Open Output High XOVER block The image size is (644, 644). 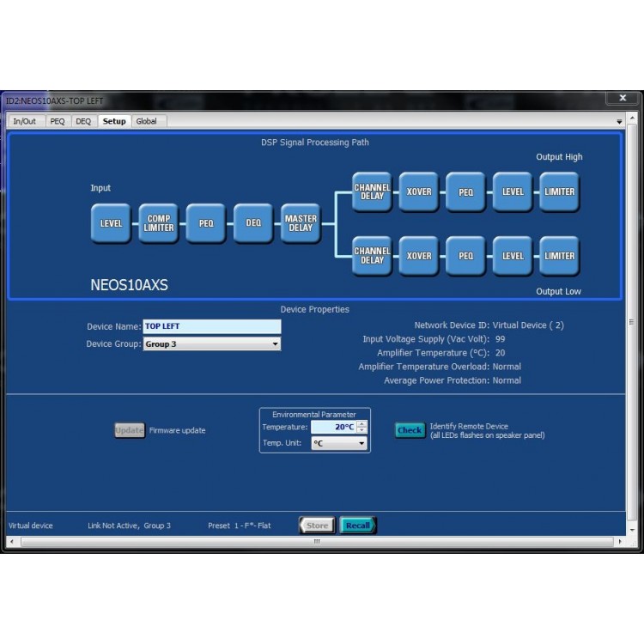pyautogui.click(x=419, y=191)
